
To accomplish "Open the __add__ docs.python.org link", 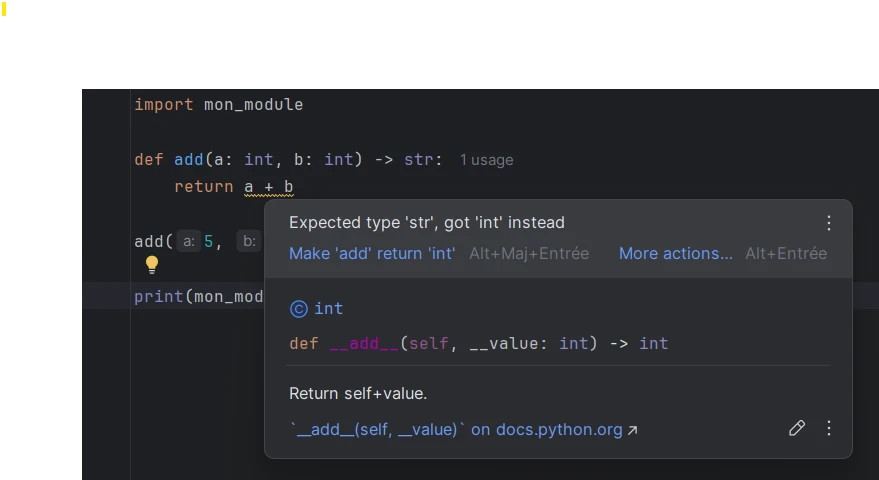I will click(463, 430).
